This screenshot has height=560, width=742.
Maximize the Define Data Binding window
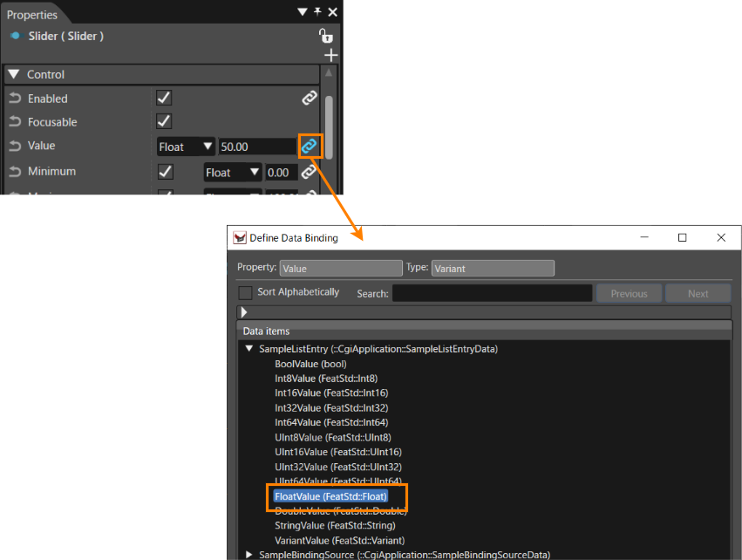click(x=682, y=237)
